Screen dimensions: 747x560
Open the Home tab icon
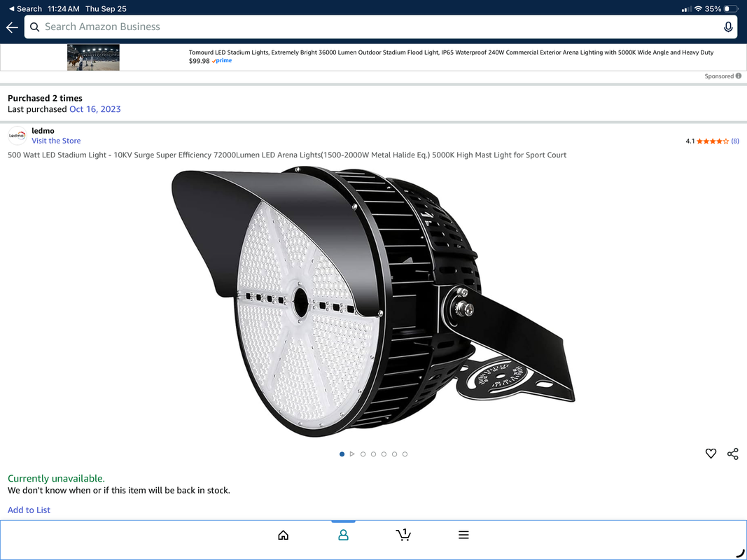(x=283, y=535)
